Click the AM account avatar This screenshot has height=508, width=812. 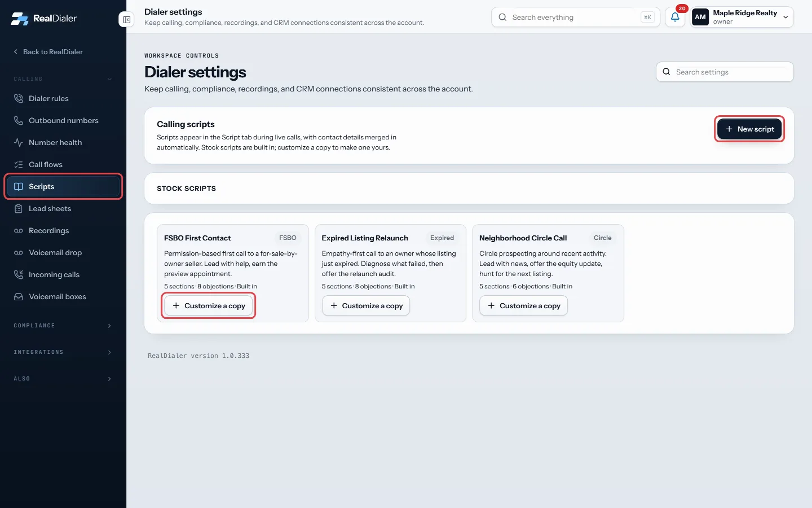[x=700, y=17]
